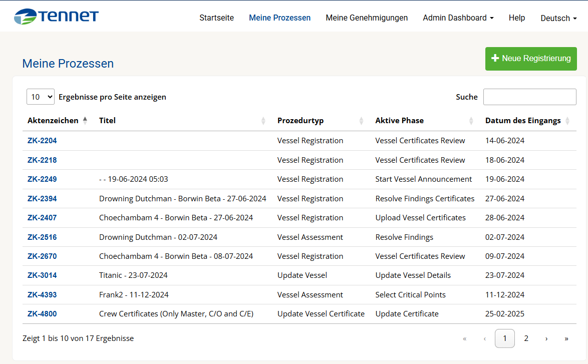Go to page 2 of results
This screenshot has height=364, width=588.
click(526, 338)
